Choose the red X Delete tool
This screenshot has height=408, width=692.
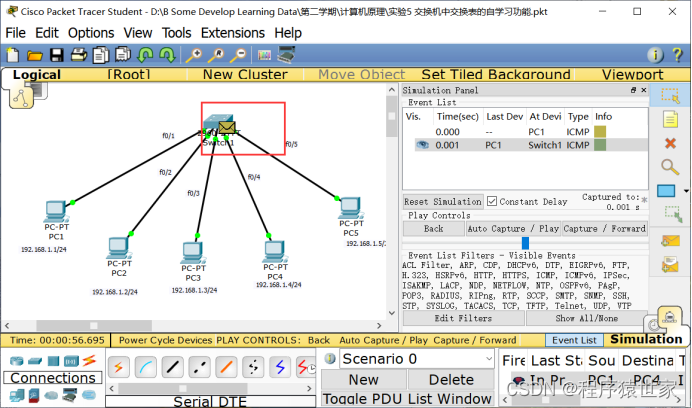coord(670,143)
